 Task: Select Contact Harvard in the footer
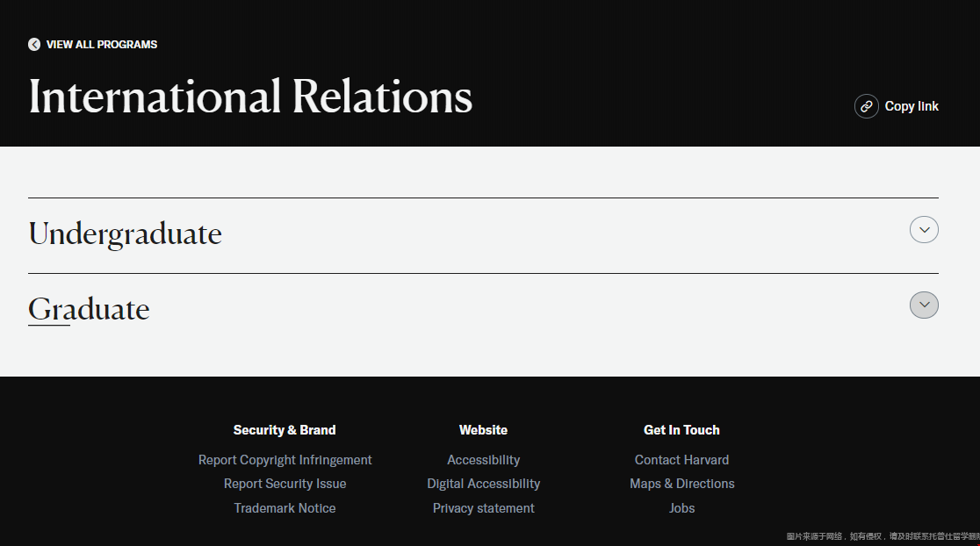click(x=681, y=460)
